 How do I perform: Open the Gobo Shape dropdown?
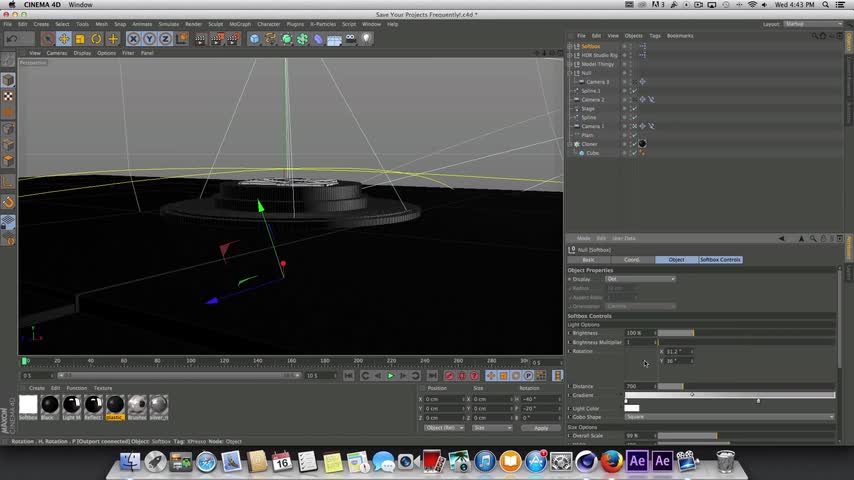click(729, 417)
